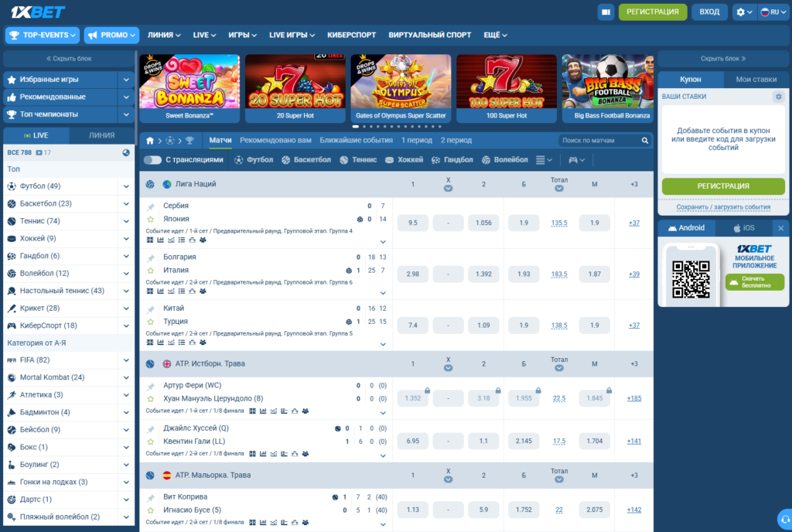
Task: Favorite the Вит Коприва match star
Action: [x=151, y=510]
